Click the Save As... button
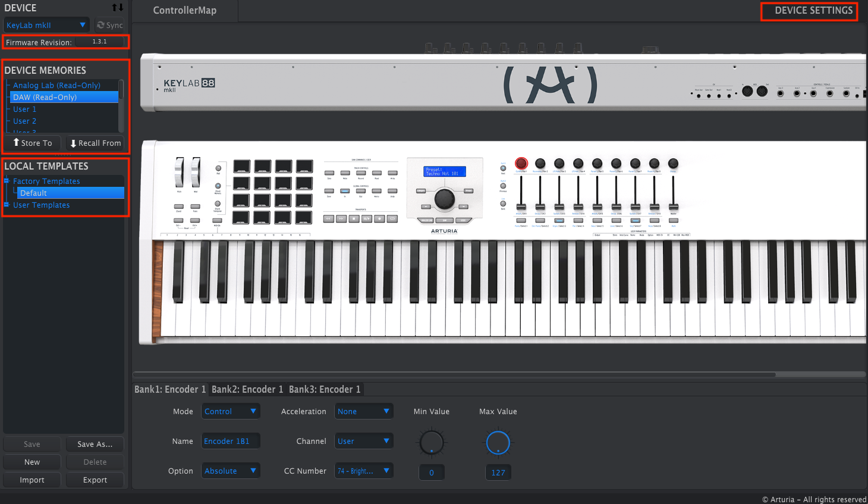This screenshot has height=504, width=868. [95, 444]
